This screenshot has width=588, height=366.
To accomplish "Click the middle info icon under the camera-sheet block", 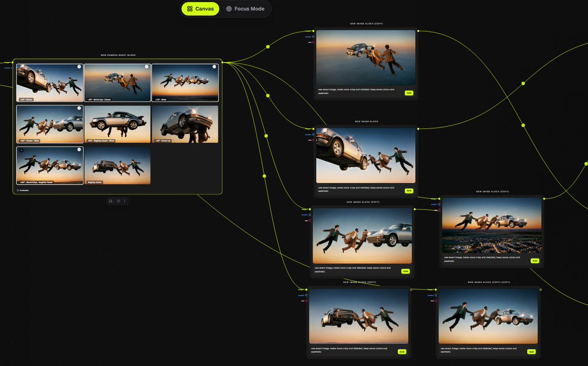I will click(x=119, y=201).
